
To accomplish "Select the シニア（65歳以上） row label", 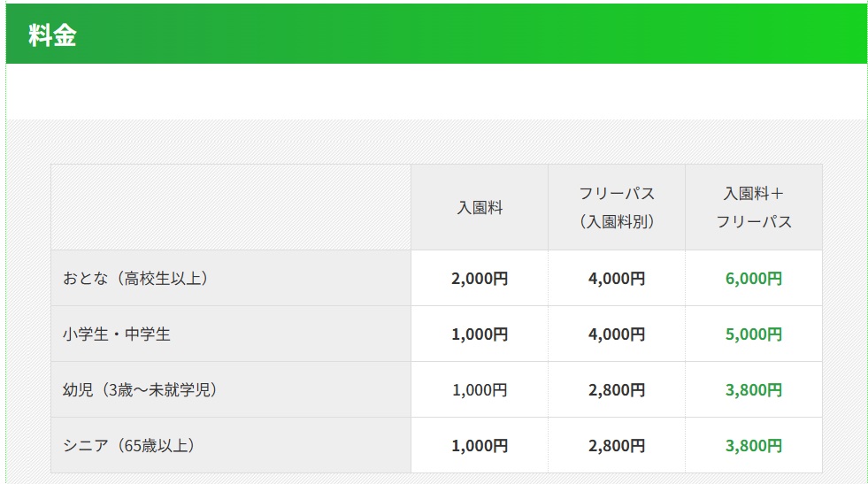I will point(128,445).
